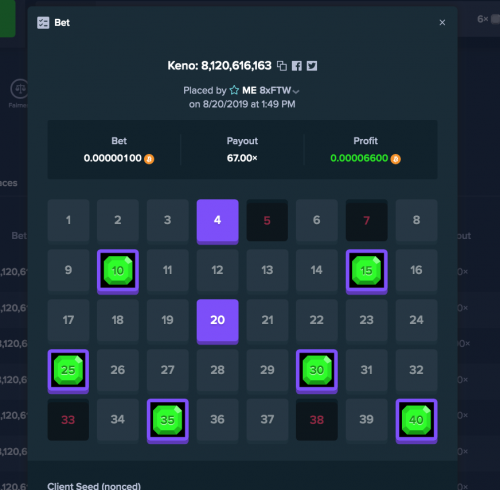Click the 67.00× payout value

point(242,158)
